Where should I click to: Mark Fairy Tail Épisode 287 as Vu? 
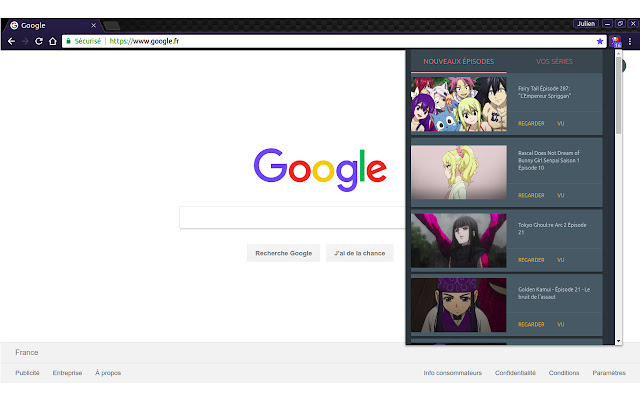(x=561, y=123)
